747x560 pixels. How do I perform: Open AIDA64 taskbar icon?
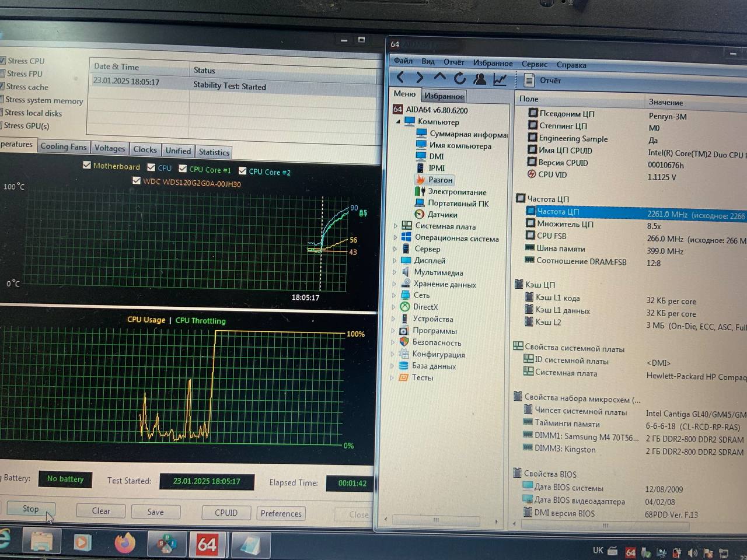207,544
